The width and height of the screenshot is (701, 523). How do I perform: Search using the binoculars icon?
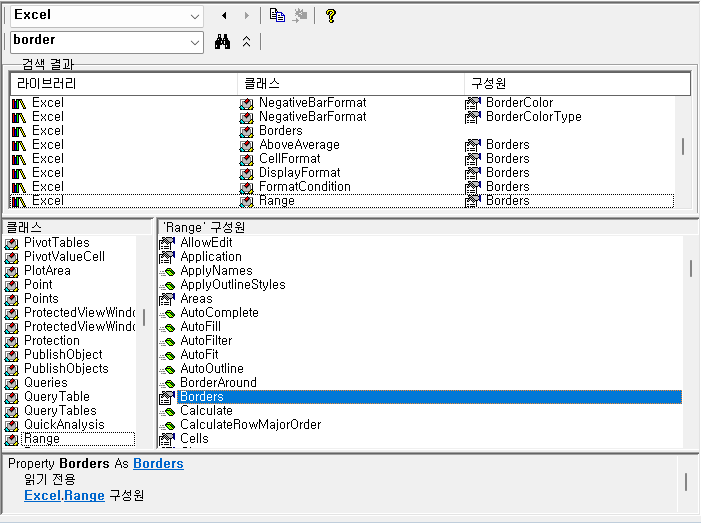tap(222, 42)
